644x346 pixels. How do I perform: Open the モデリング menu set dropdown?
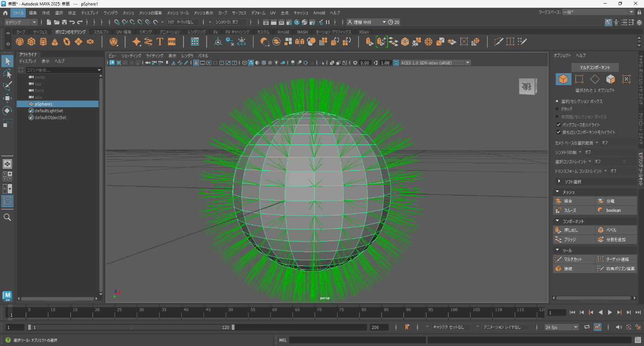click(21, 22)
